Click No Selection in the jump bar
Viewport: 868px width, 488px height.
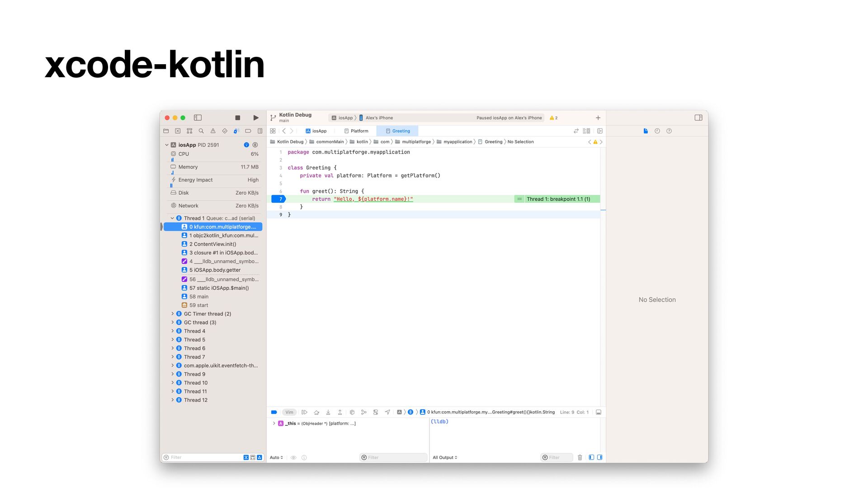pos(520,142)
